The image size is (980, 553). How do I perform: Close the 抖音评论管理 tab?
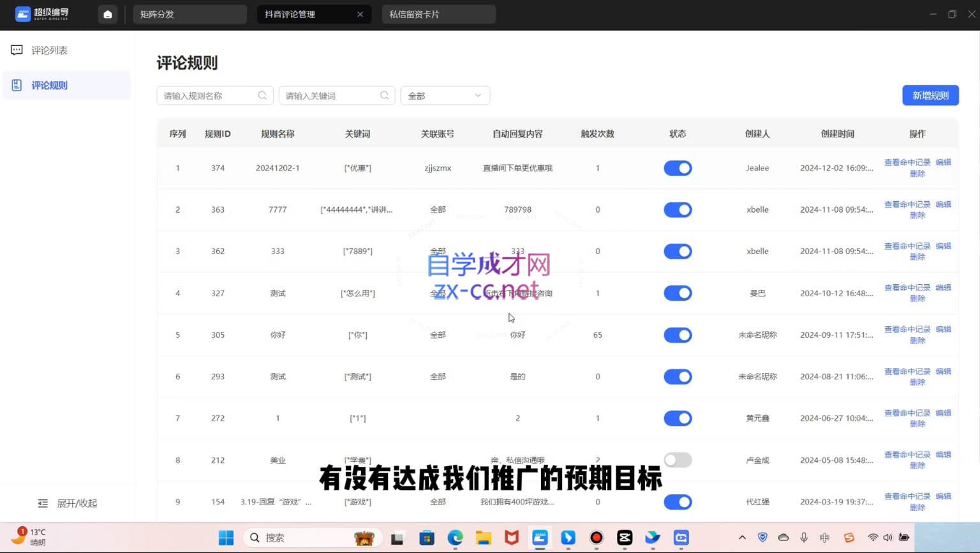click(360, 14)
